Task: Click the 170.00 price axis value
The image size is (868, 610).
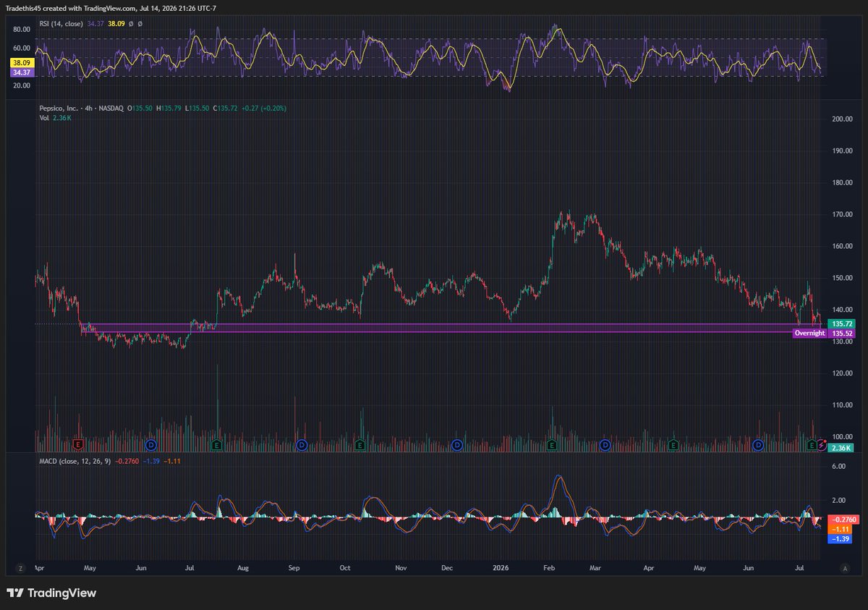Action: pos(842,214)
